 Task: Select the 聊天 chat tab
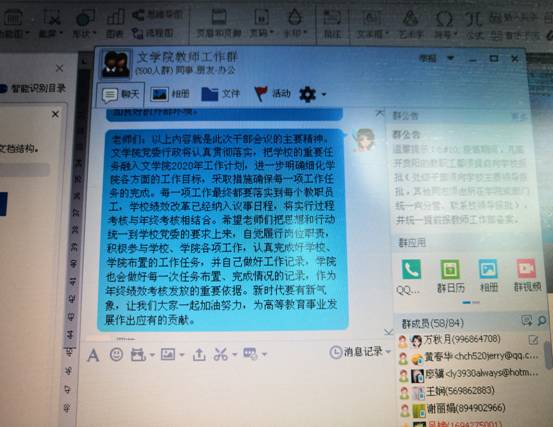pyautogui.click(x=121, y=94)
